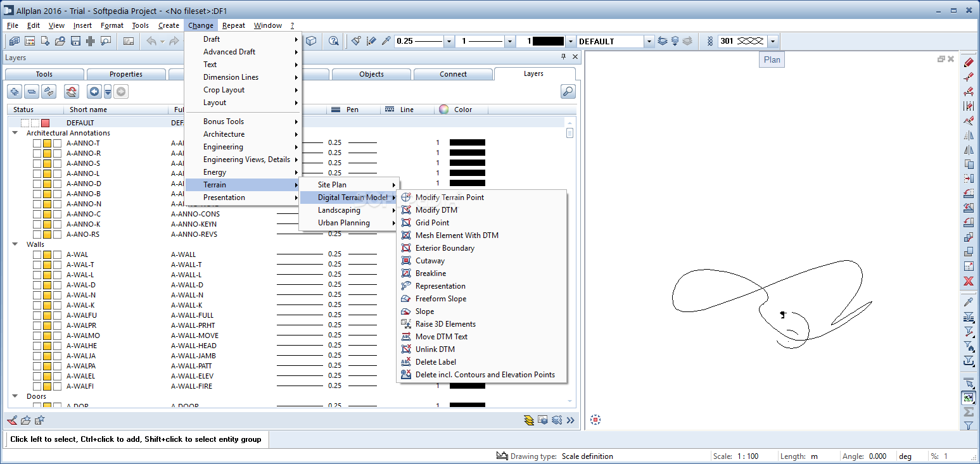Click the print preview magnifier toolbar icon
This screenshot has height=464, width=980.
[x=106, y=41]
